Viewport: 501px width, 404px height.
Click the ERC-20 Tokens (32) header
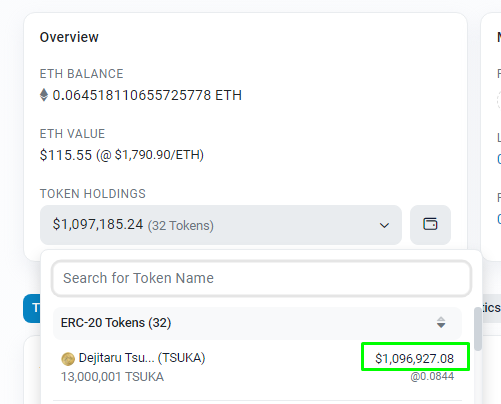click(x=116, y=323)
